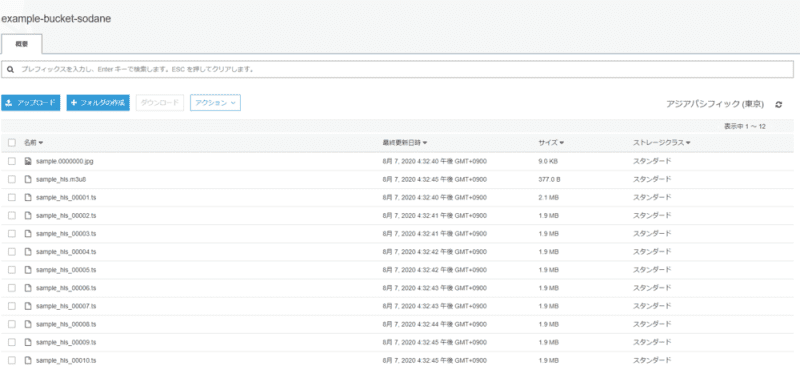Image resolution: width=800 pixels, height=378 pixels.
Task: Open the sample.0000000.jpg object link
Action: tap(65, 161)
